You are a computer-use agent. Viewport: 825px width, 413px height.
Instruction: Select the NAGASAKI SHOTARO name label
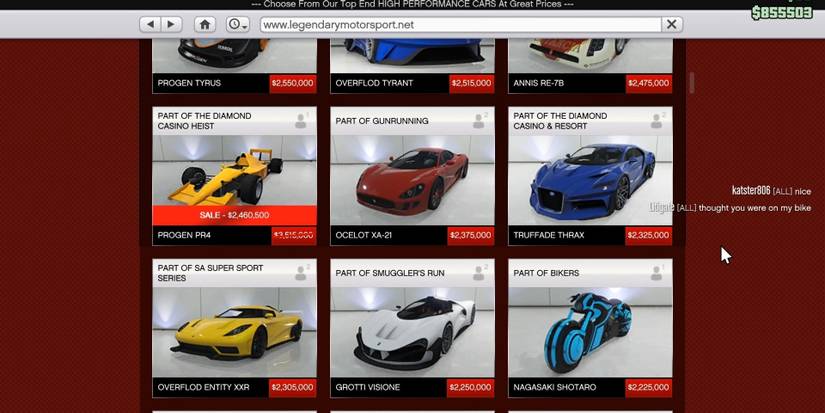555,387
